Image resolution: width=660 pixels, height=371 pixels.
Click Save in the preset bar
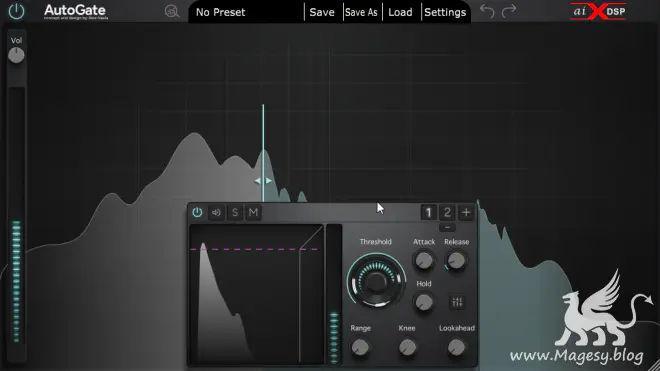(x=322, y=12)
